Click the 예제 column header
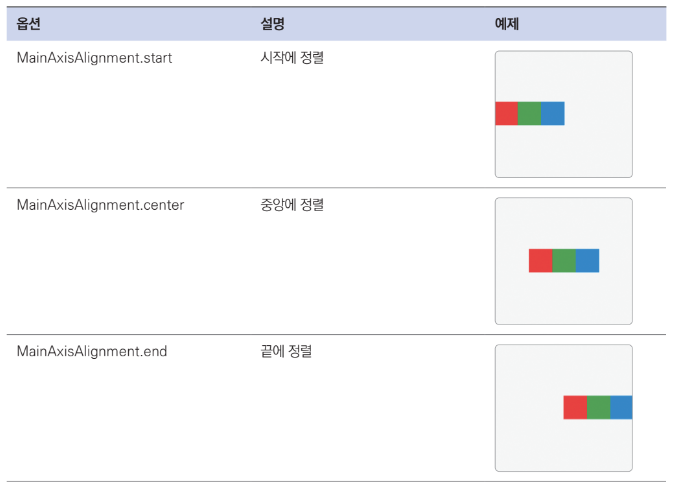Viewport: 674px width, 483px height. pos(507,24)
